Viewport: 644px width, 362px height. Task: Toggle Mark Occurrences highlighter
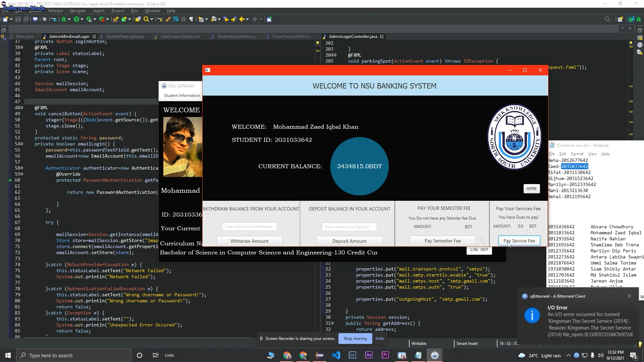[x=168, y=19]
